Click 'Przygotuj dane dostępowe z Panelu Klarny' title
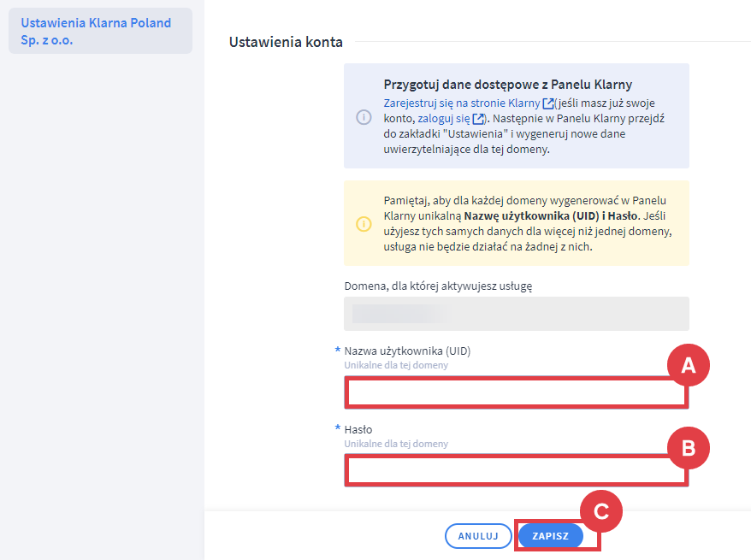Screen dimensions: 751x560 [x=507, y=85]
